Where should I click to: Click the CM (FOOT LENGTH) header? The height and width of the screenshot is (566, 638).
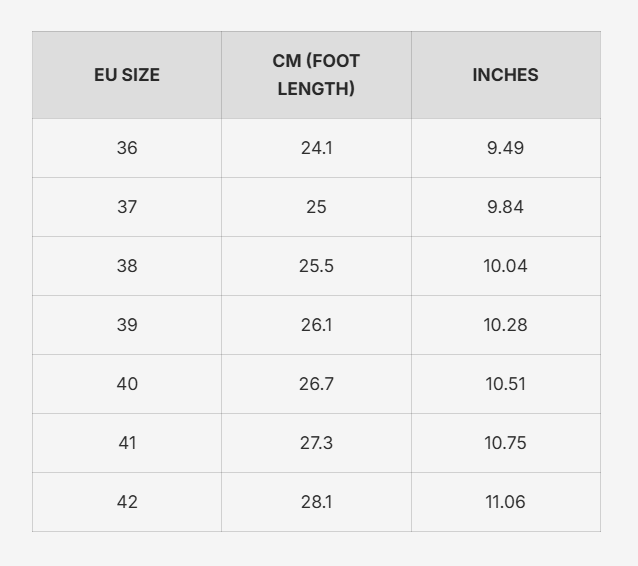tap(316, 75)
